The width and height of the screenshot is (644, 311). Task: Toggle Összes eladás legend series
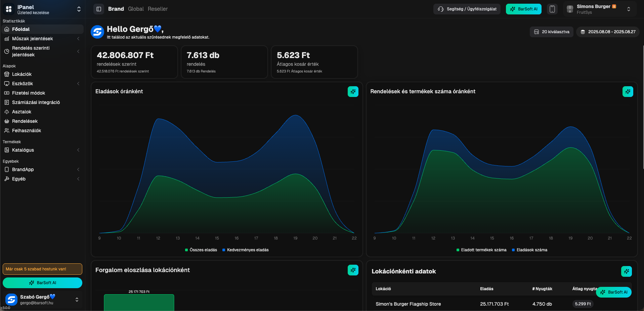(x=201, y=250)
